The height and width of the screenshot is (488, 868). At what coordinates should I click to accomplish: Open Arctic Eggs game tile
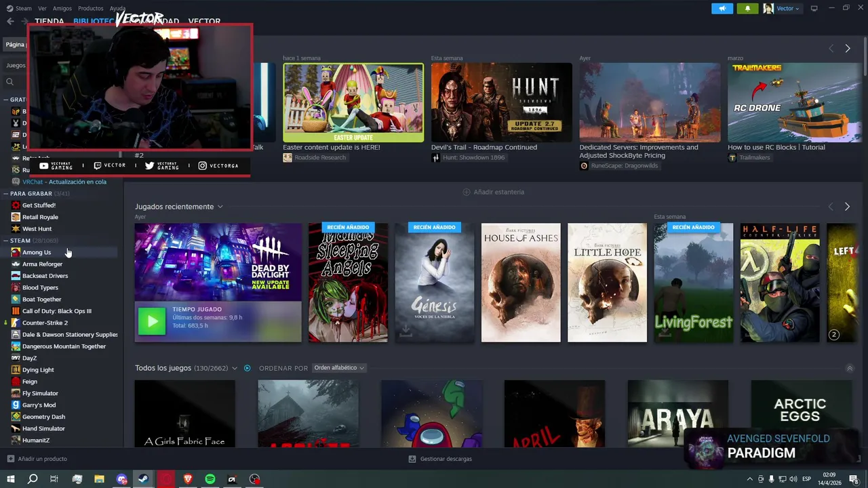[x=801, y=413]
